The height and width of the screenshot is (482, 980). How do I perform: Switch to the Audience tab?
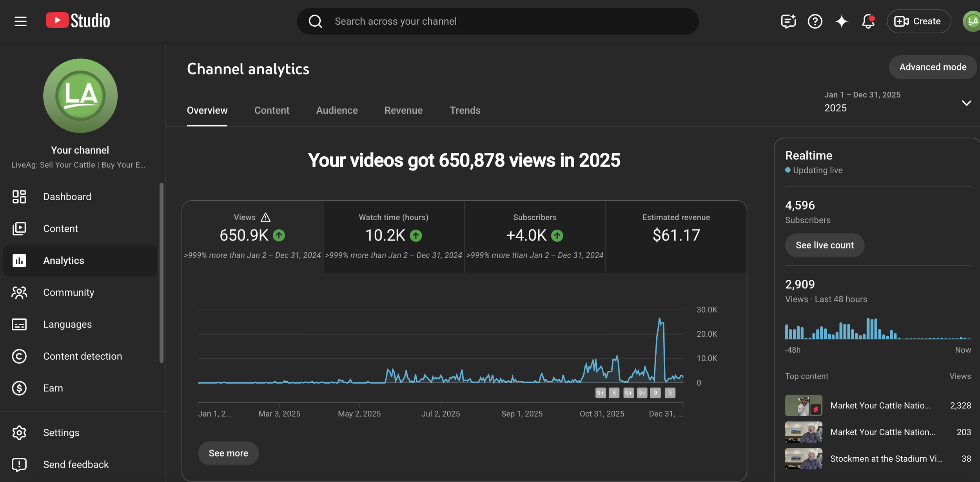(x=337, y=110)
